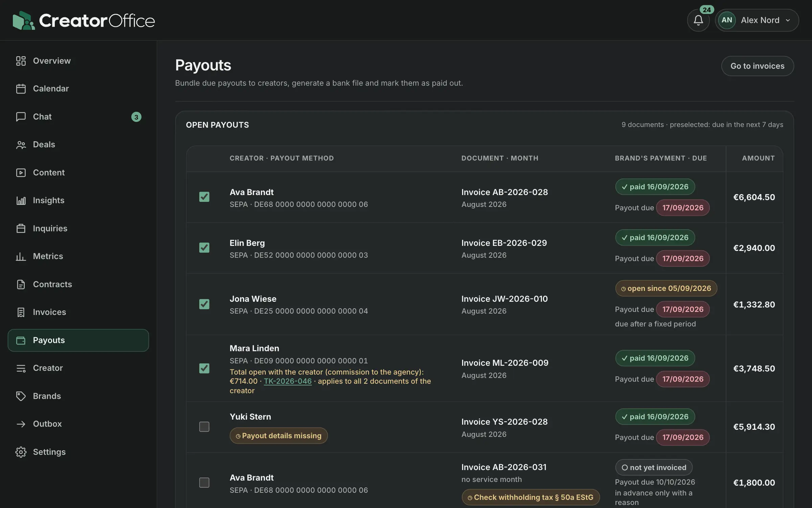Click the Amount column header
The image size is (812, 508).
[x=758, y=158]
